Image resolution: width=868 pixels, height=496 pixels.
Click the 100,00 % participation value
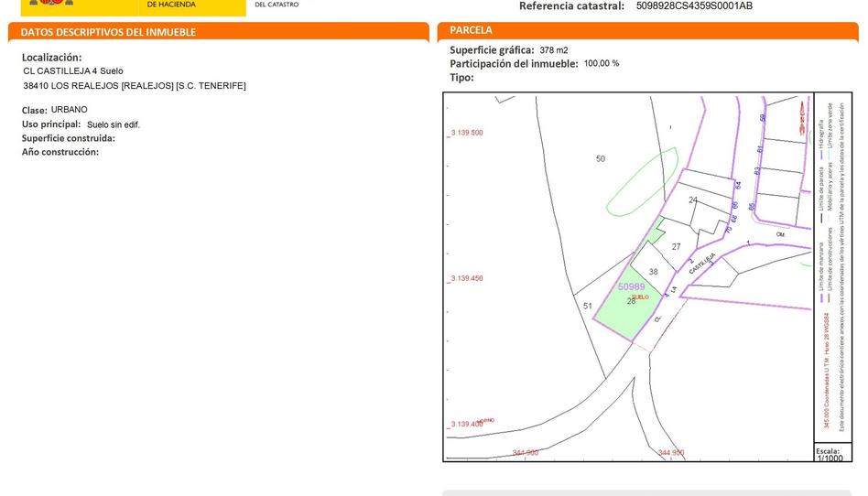[602, 64]
